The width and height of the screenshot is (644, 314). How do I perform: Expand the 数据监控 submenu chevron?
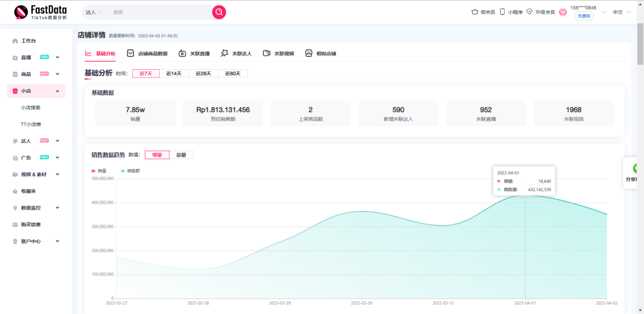tap(57, 208)
